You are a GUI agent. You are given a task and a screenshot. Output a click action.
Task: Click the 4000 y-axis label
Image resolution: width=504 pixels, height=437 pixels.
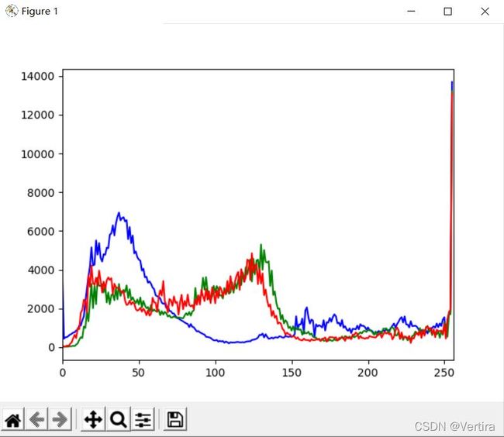[x=40, y=270]
